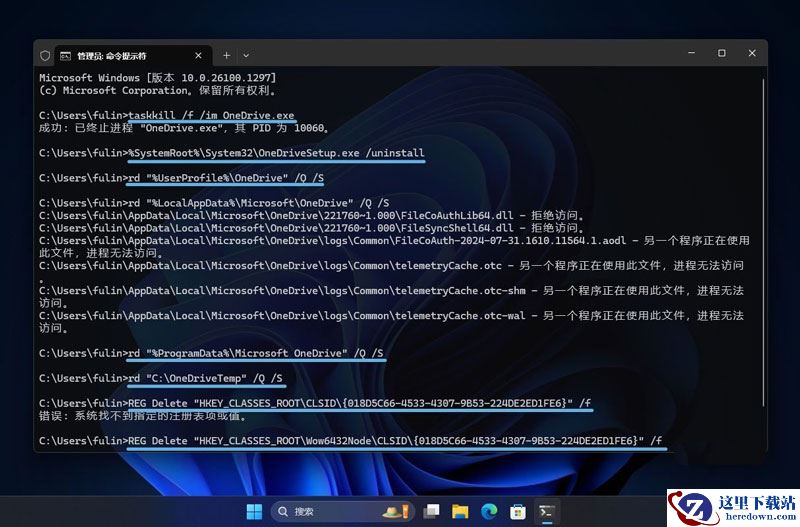
Task: Click the telemetryCache.otc-shm error line
Action: click(391, 296)
